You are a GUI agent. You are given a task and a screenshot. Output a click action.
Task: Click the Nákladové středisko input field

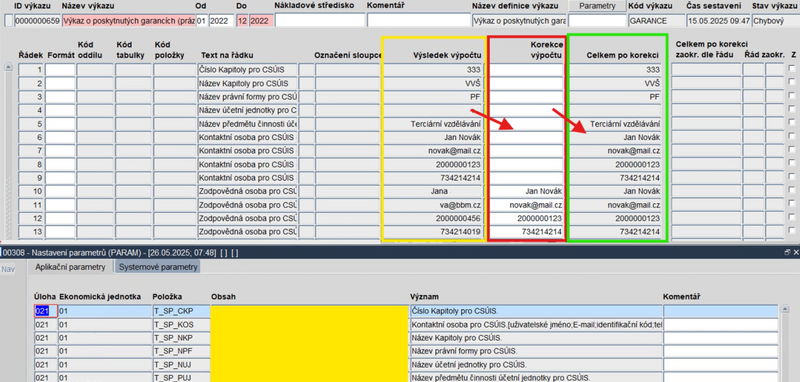tap(320, 21)
